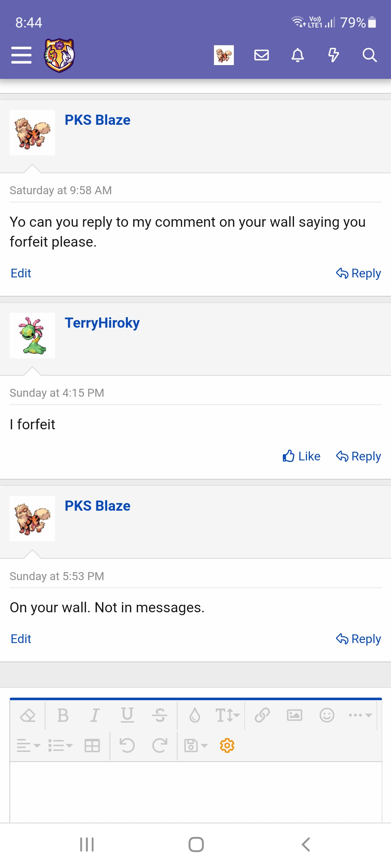Open the magnifier search icon
Image resolution: width=391 pixels, height=868 pixels.
point(370,55)
